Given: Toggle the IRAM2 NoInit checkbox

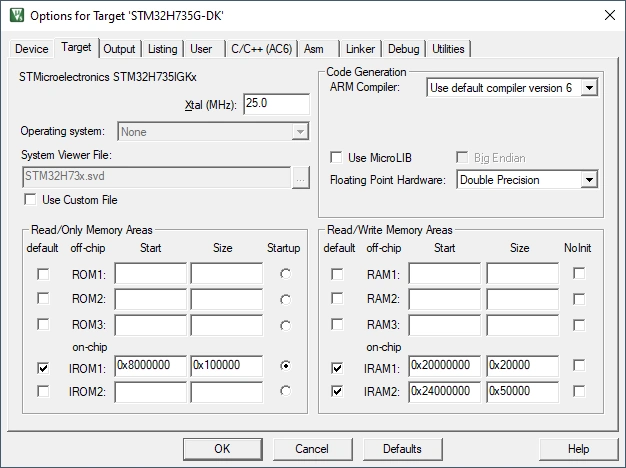Looking at the screenshot, I should pyautogui.click(x=579, y=391).
